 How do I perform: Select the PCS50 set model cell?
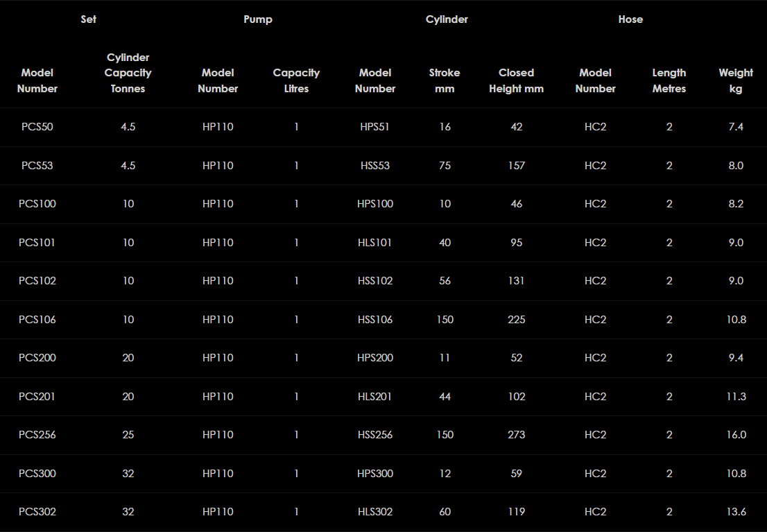[x=37, y=127]
